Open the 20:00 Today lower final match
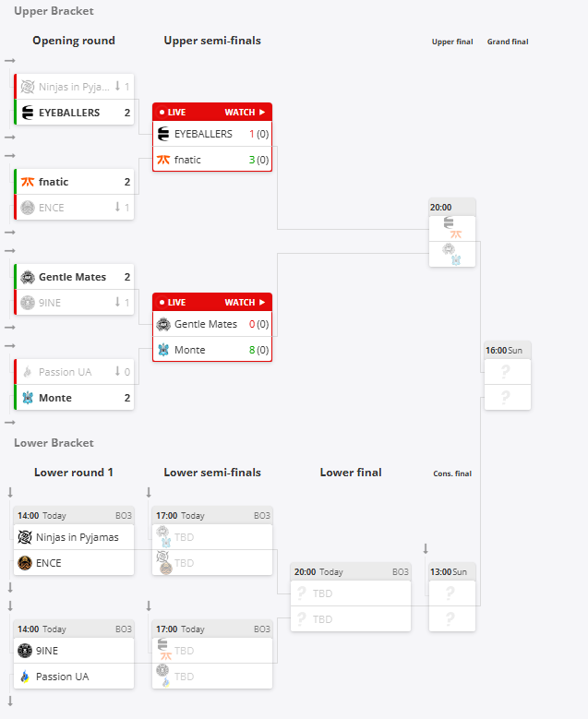This screenshot has height=719, width=588. click(351, 597)
